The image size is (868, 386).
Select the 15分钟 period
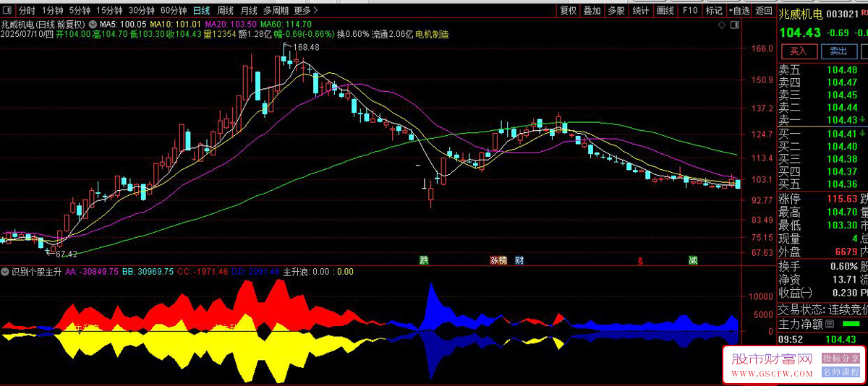pyautogui.click(x=110, y=11)
